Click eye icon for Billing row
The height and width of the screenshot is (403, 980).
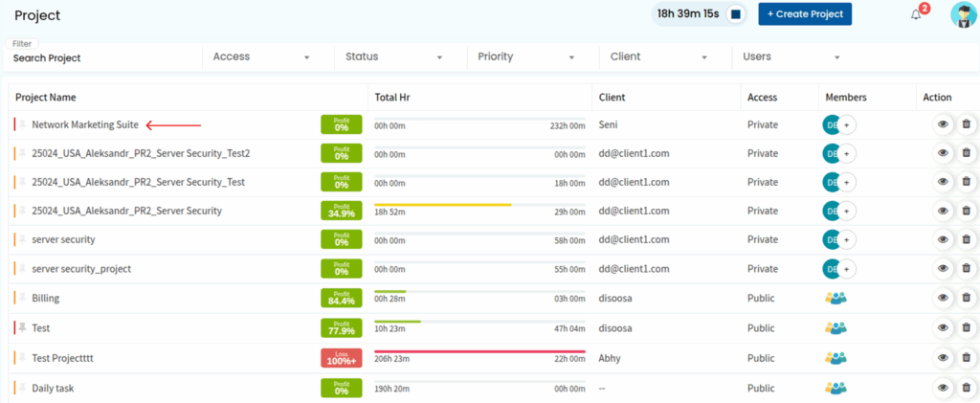943,299
